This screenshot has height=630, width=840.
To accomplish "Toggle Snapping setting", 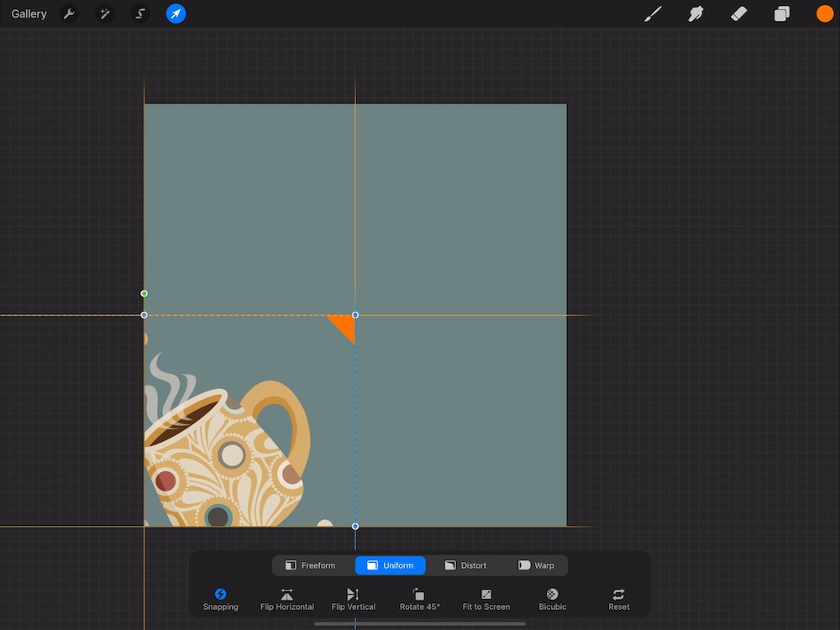I will 220,599.
